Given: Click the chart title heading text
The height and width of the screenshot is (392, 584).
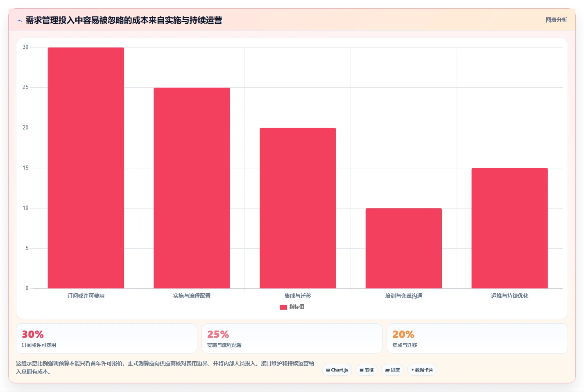Looking at the screenshot, I should (124, 20).
